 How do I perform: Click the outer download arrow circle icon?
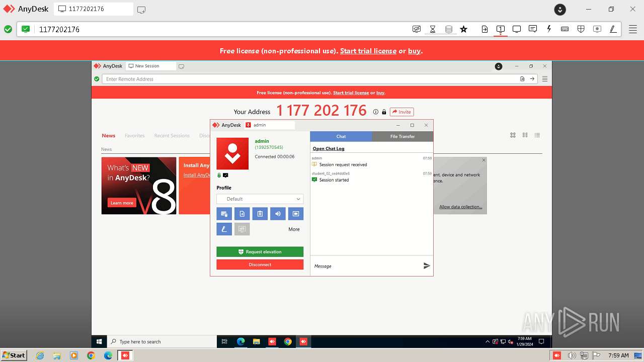560,9
